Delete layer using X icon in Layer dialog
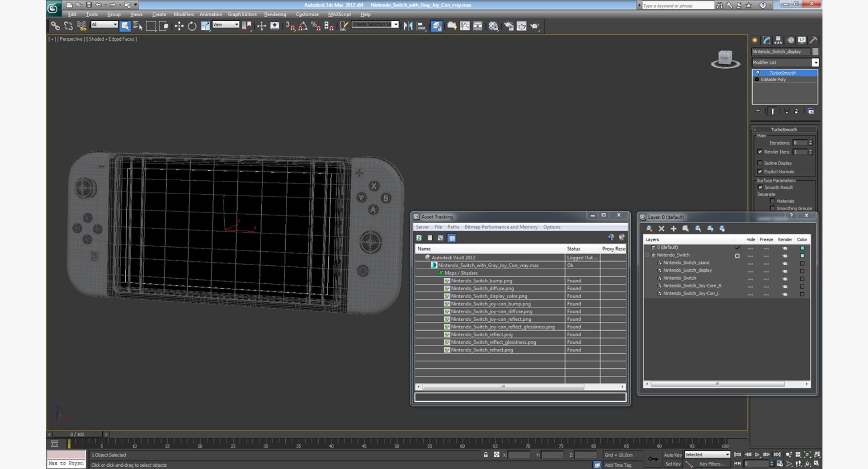 click(x=661, y=229)
